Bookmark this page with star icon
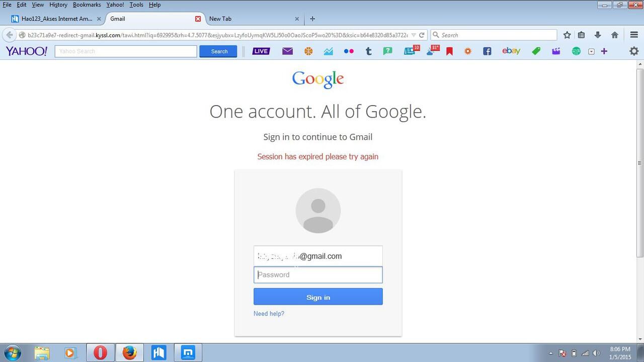This screenshot has height=362, width=644. [x=567, y=35]
